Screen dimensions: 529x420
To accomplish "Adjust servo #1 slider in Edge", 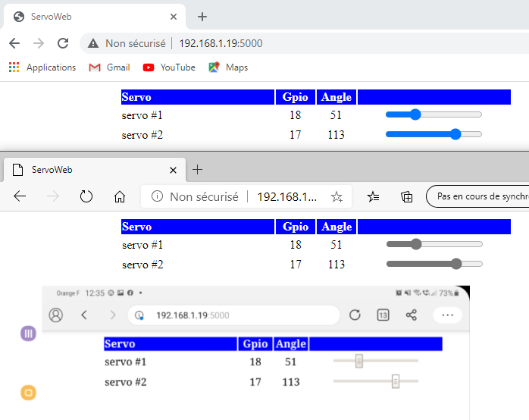I will (415, 244).
